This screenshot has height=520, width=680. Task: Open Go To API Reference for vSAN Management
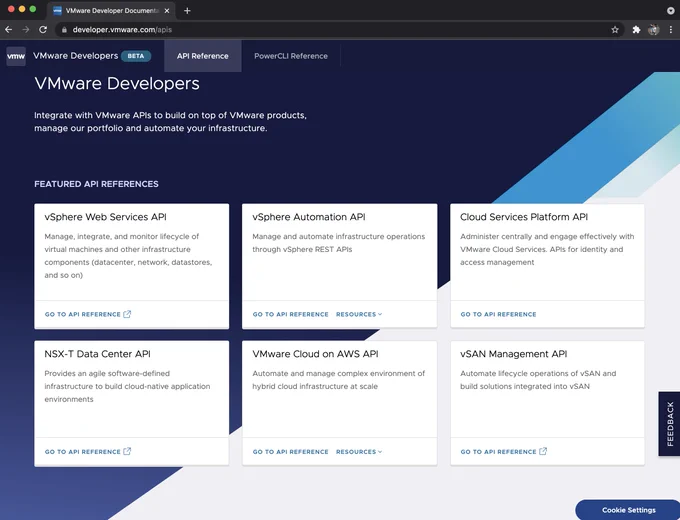503,452
